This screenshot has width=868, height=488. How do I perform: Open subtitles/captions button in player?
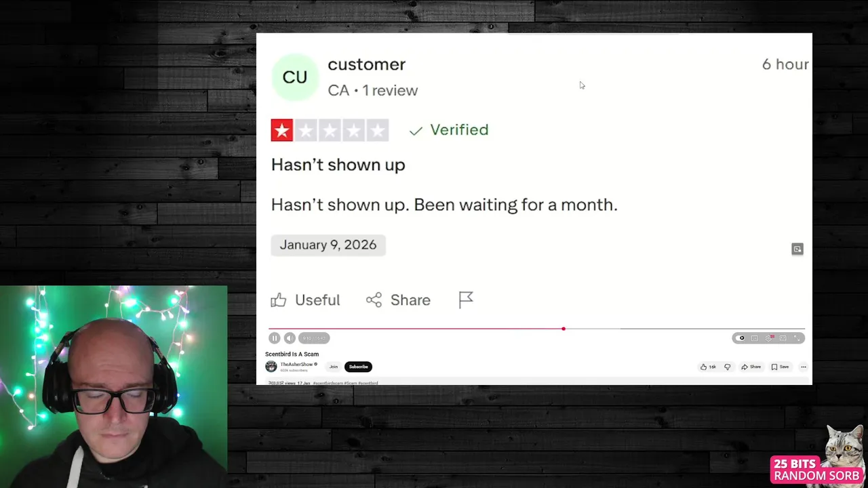pyautogui.click(x=755, y=338)
